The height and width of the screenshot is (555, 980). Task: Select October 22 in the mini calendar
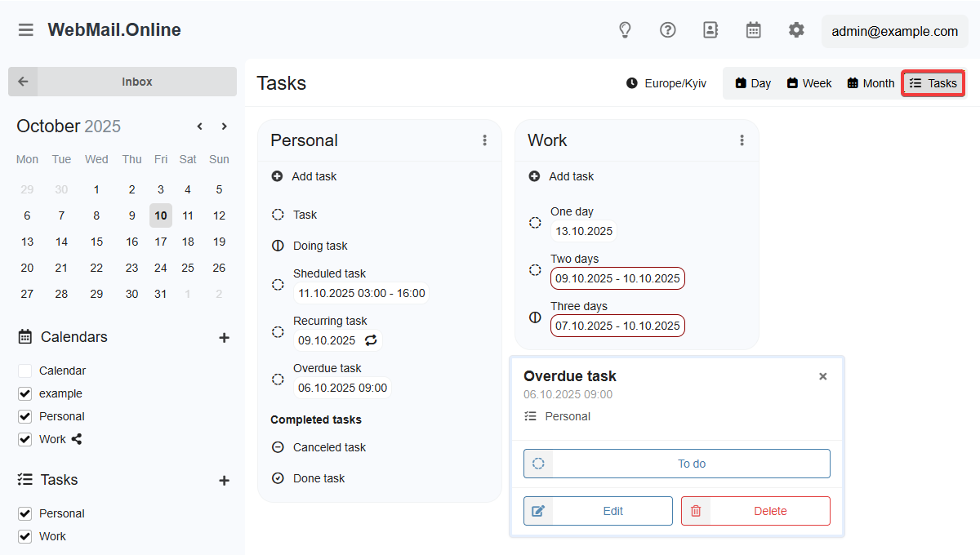96,268
